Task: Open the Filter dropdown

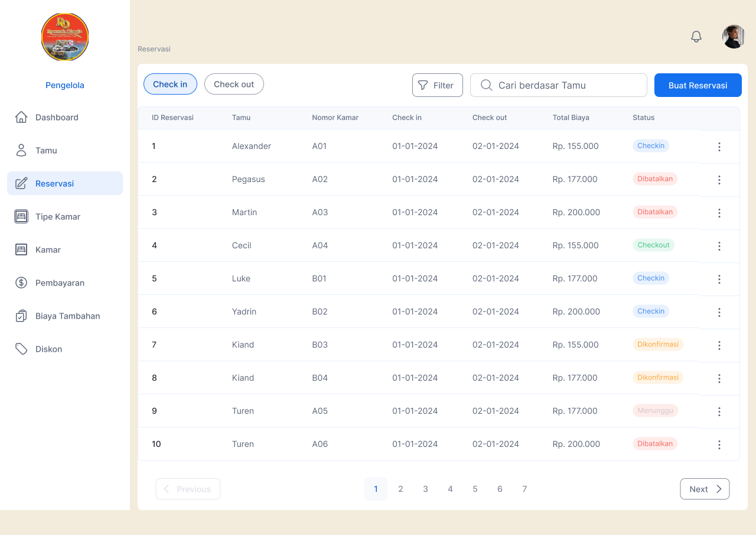Action: click(437, 85)
